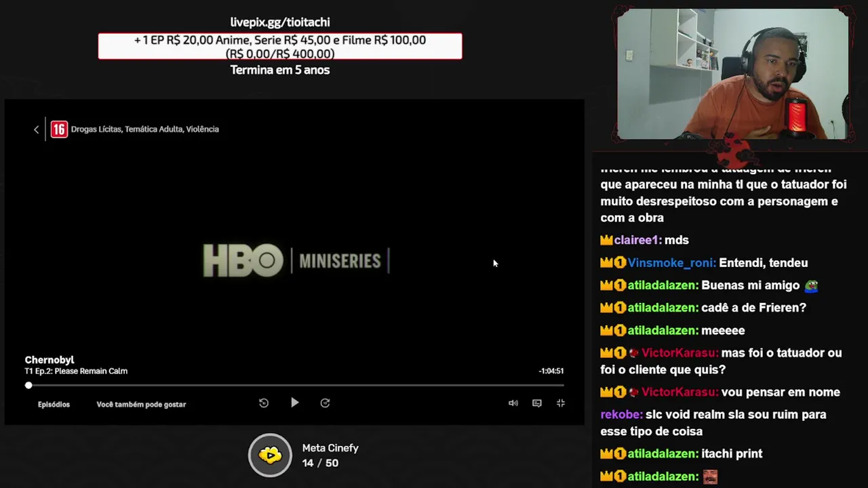868x488 pixels.
Task: Seek along the video timeline track
Action: tap(294, 385)
